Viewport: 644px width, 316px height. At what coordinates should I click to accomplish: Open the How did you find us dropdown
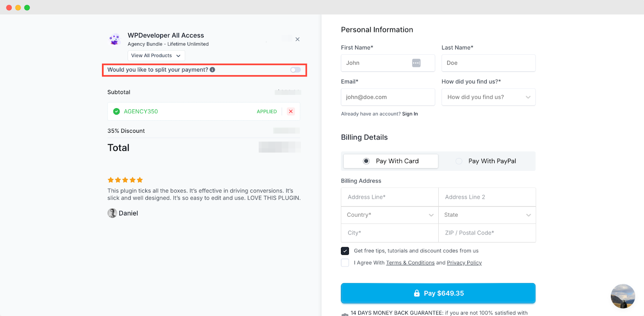(488, 97)
